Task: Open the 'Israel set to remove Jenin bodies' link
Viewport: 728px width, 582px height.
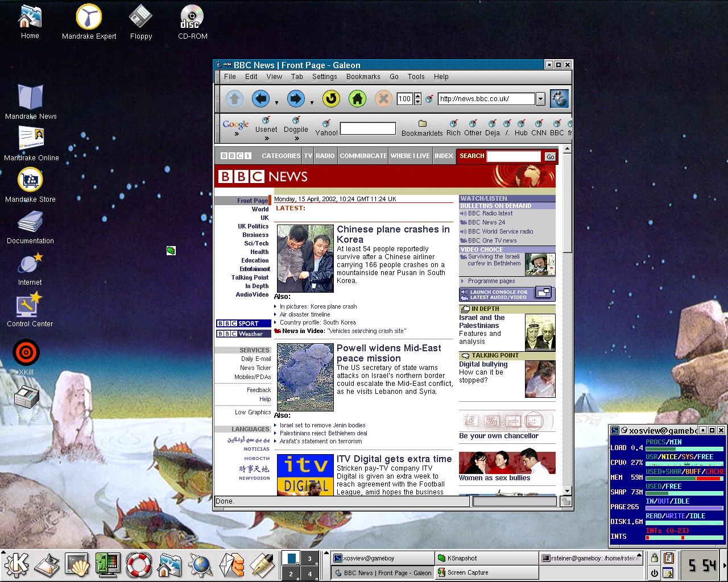Action: click(322, 425)
